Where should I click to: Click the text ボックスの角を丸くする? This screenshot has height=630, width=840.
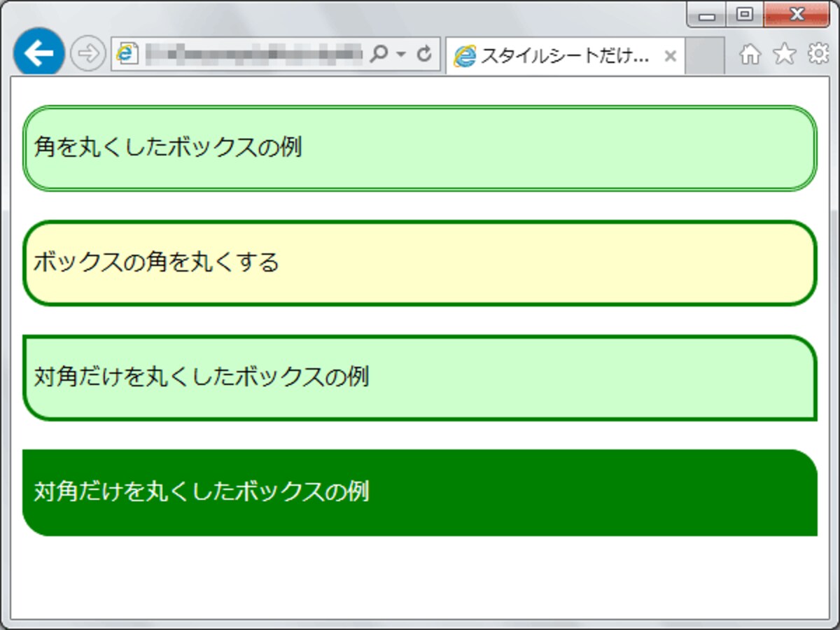pos(156,262)
